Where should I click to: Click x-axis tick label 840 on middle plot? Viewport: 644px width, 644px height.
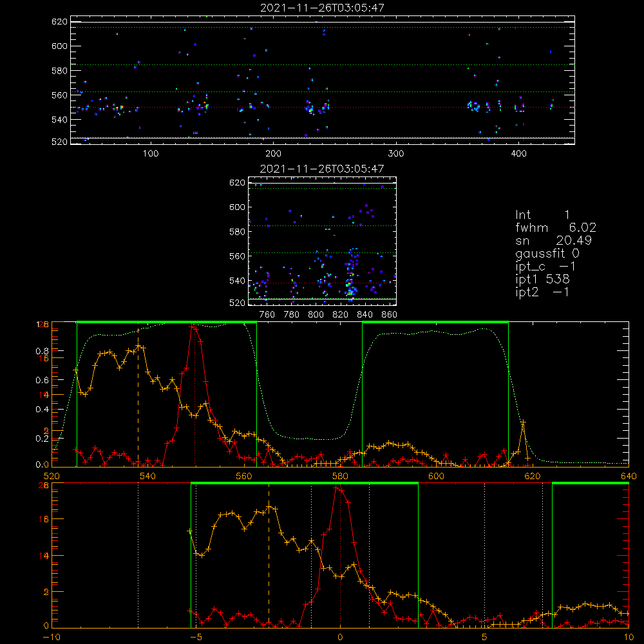365,315
